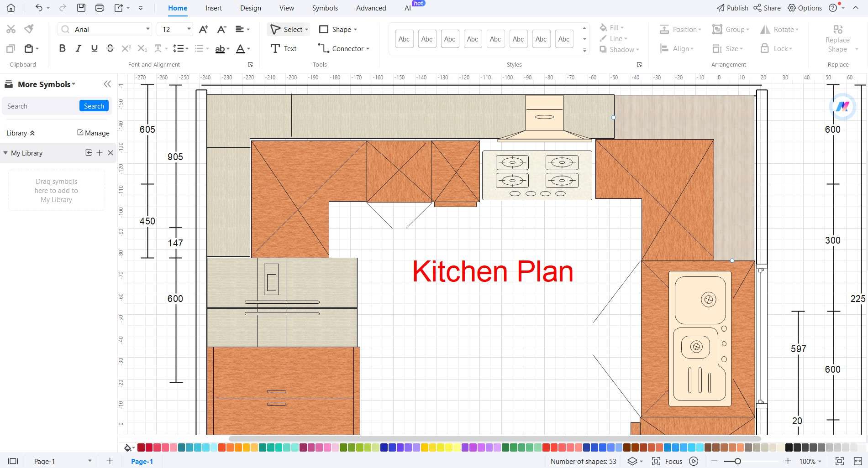
Task: Toggle Underline text formatting
Action: click(x=94, y=48)
